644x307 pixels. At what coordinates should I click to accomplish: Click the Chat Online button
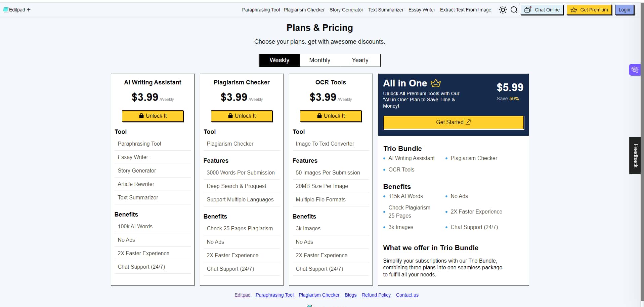(542, 10)
